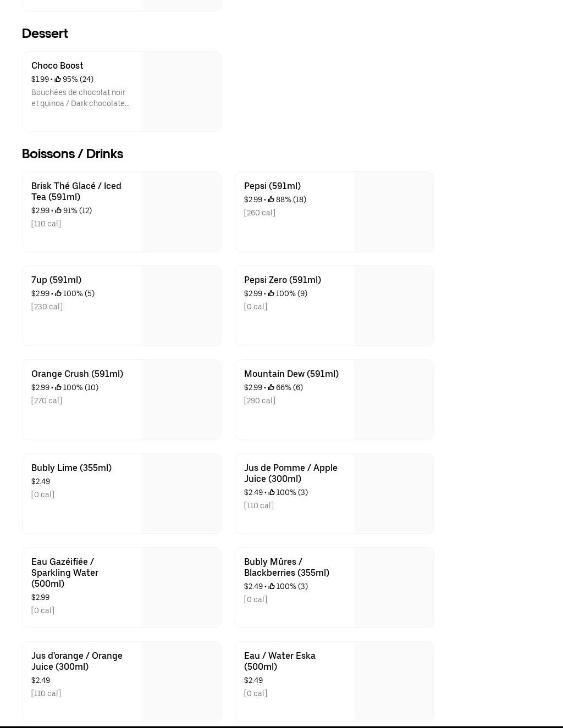This screenshot has height=728, width=563.
Task: Open Jus de Pomme / Apple Juice item
Action: [291, 473]
